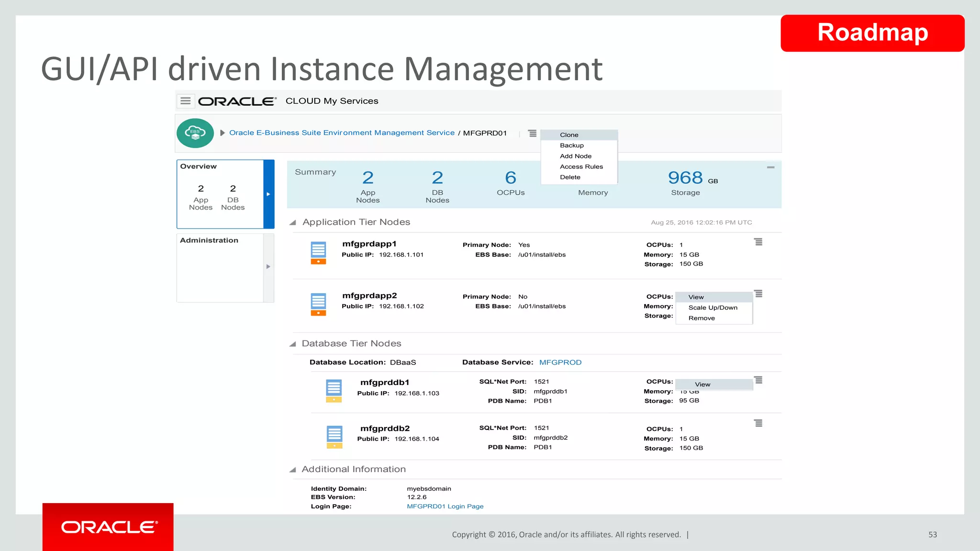
Task: Click the mfgprdapp1 node name
Action: pyautogui.click(x=369, y=244)
